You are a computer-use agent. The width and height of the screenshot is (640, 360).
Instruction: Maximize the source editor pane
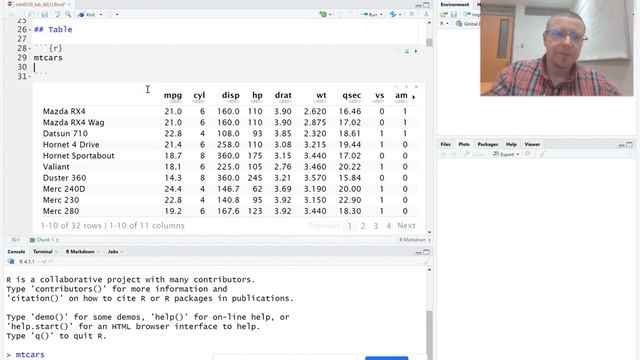426,5
